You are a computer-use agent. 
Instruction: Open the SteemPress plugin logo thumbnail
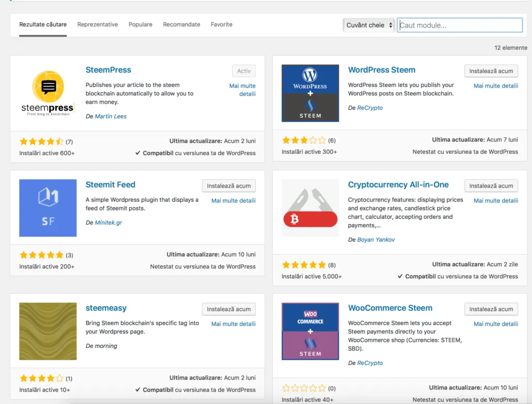(x=48, y=93)
